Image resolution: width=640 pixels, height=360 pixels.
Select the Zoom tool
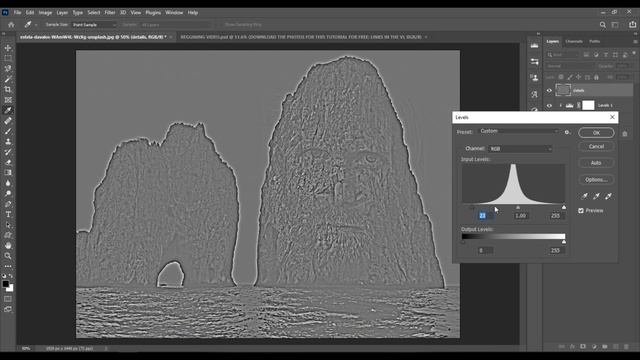[x=8, y=256]
